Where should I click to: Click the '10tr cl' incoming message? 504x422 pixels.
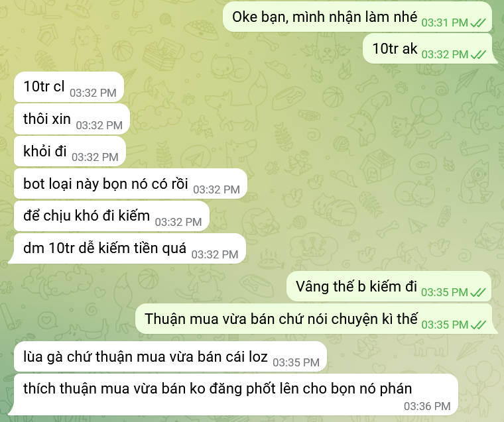click(x=69, y=87)
